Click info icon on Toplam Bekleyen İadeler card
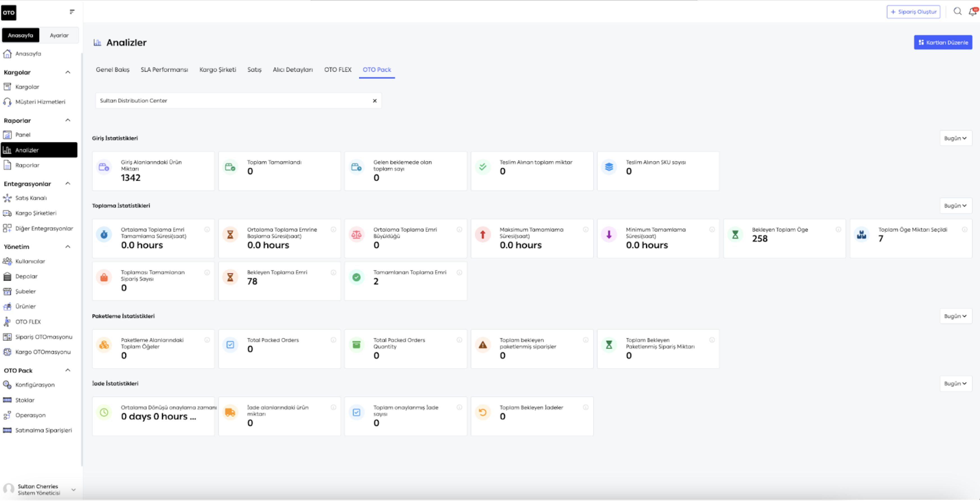Screen dimensions: 980x501 coord(585,407)
